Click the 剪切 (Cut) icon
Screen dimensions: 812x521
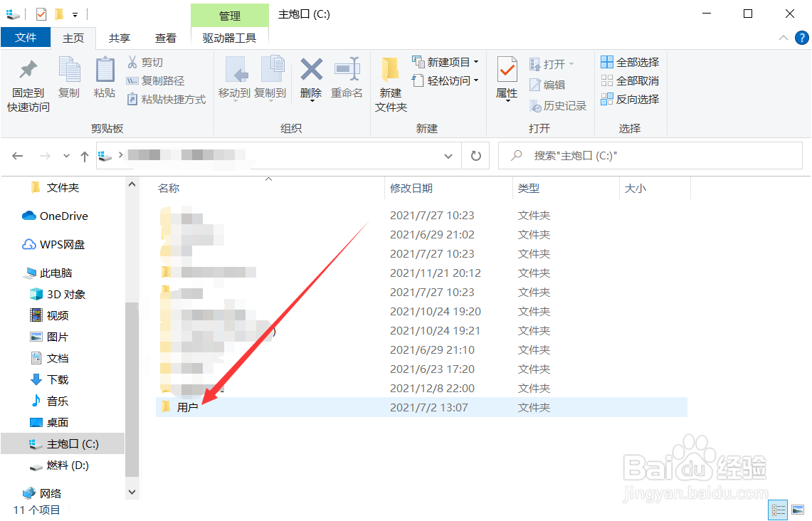coord(144,62)
